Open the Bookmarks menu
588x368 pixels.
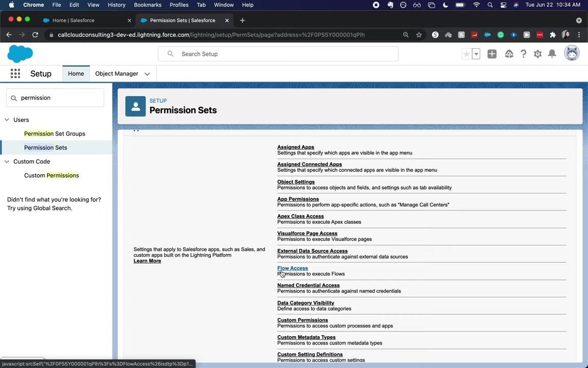(x=148, y=5)
